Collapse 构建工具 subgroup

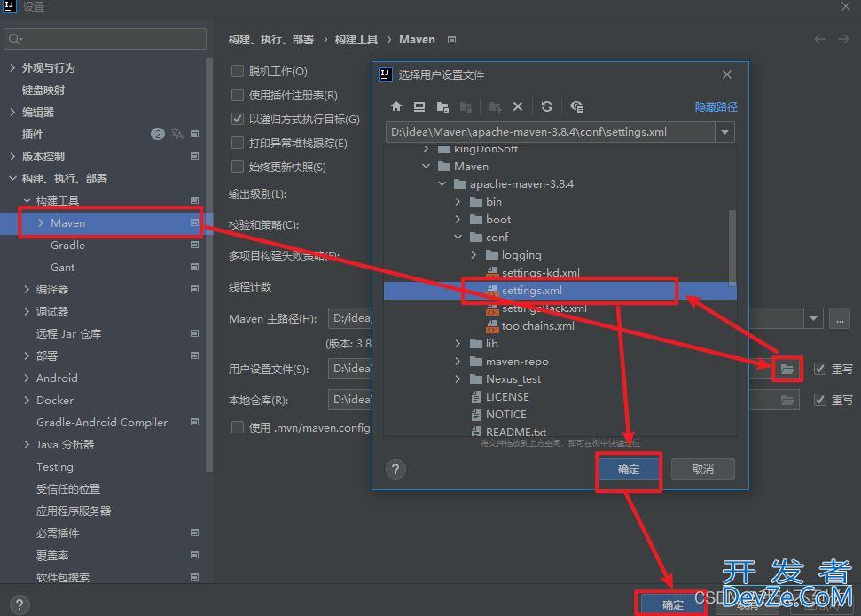click(27, 200)
